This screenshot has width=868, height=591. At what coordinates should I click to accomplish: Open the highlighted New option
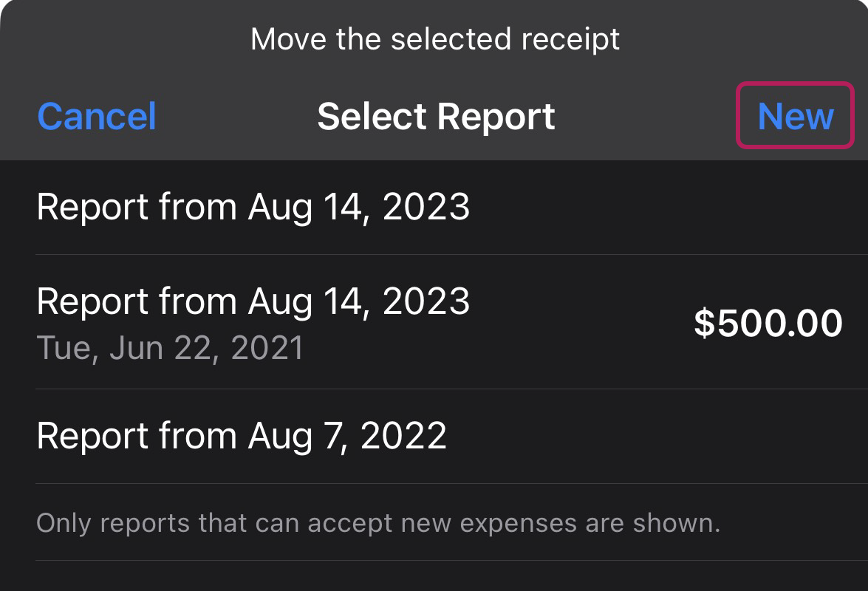point(795,116)
